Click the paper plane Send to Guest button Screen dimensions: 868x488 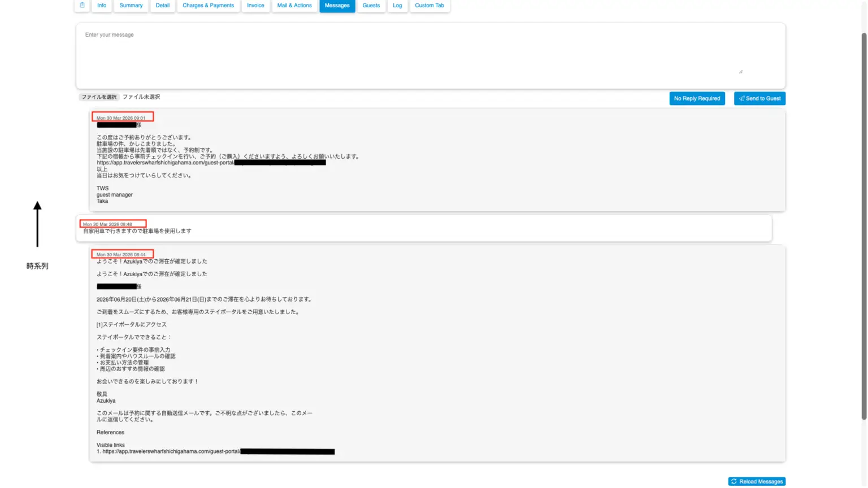[759, 98]
